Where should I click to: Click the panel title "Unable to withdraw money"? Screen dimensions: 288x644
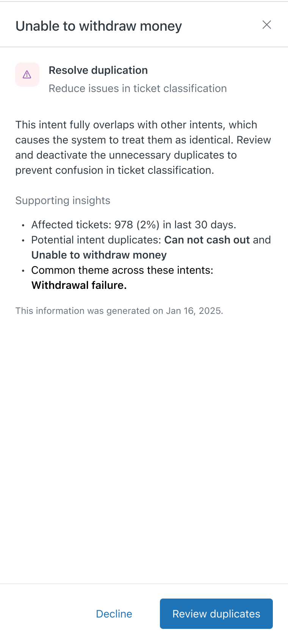pyautogui.click(x=99, y=26)
